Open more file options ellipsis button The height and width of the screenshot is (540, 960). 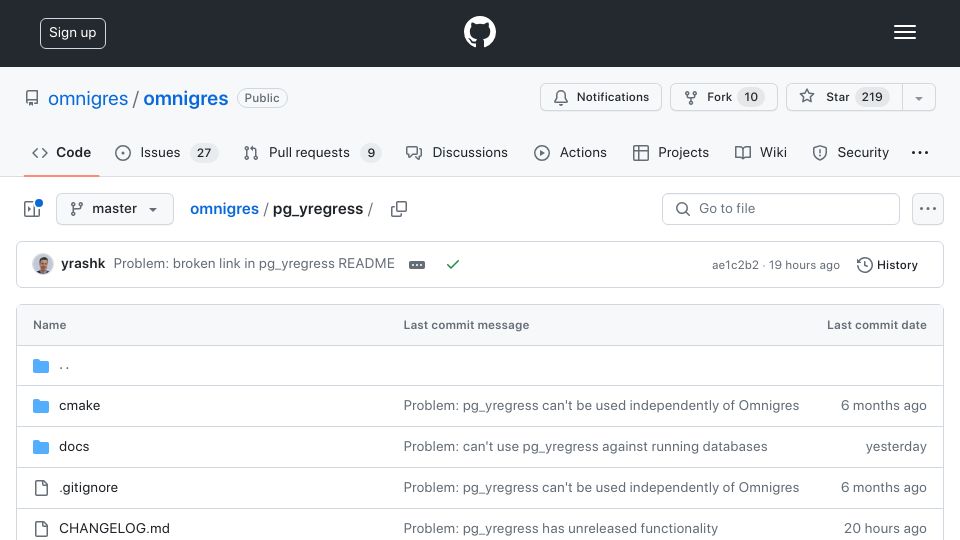point(928,209)
